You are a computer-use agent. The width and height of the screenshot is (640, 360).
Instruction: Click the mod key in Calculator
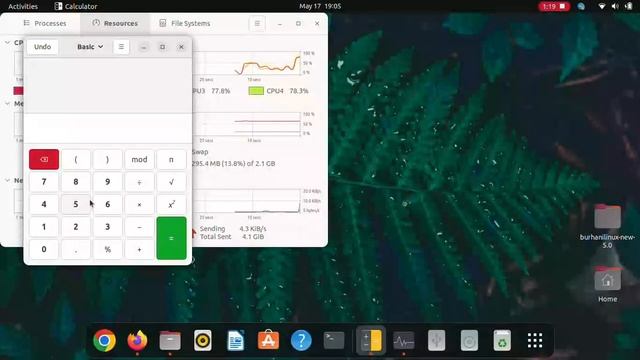pos(139,159)
